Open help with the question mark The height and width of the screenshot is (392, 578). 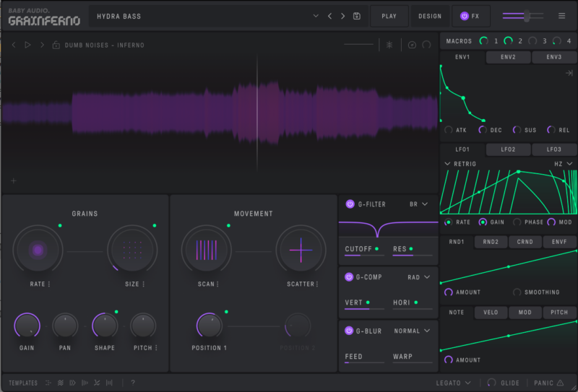(x=133, y=383)
